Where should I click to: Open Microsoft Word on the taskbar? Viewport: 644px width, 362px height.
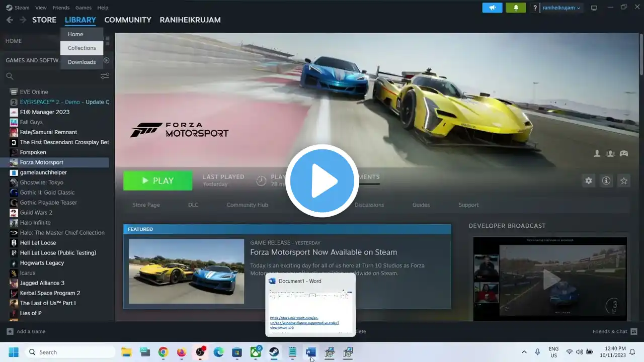310,352
